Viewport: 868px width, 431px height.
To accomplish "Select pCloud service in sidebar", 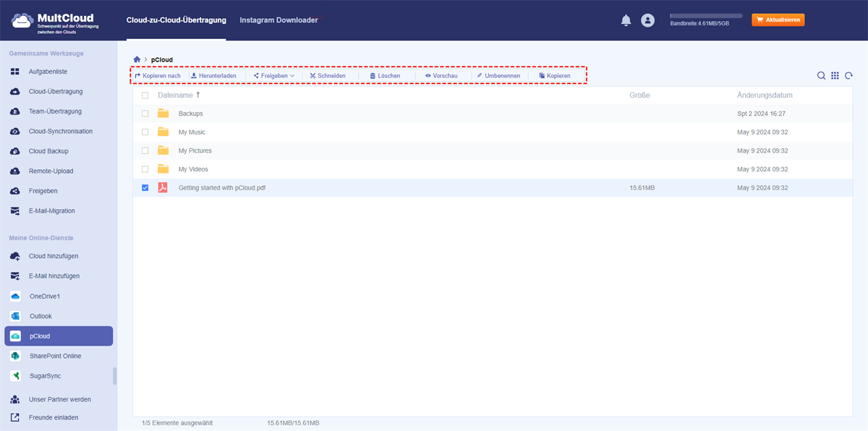I will [59, 336].
